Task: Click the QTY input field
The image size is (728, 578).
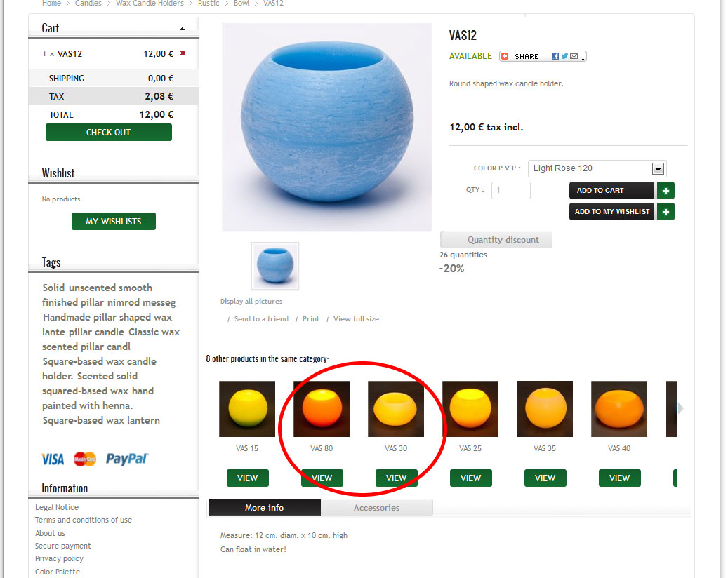Action: pyautogui.click(x=510, y=190)
